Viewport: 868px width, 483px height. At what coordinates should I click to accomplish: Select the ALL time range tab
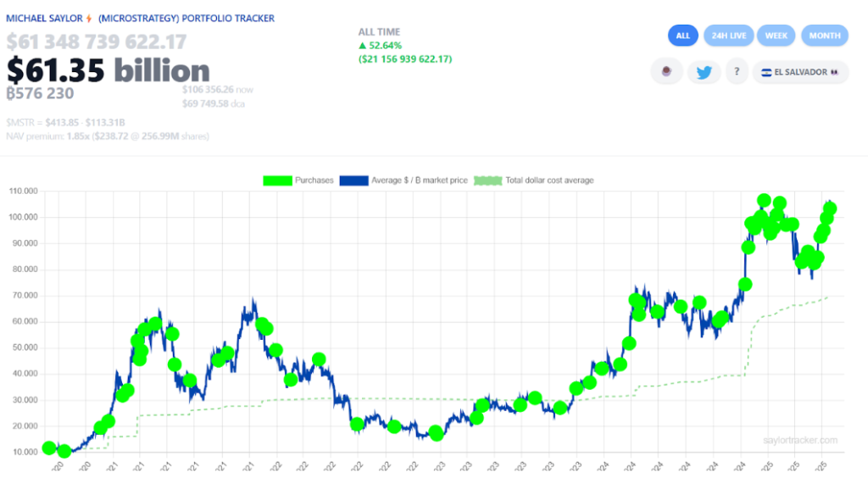682,36
